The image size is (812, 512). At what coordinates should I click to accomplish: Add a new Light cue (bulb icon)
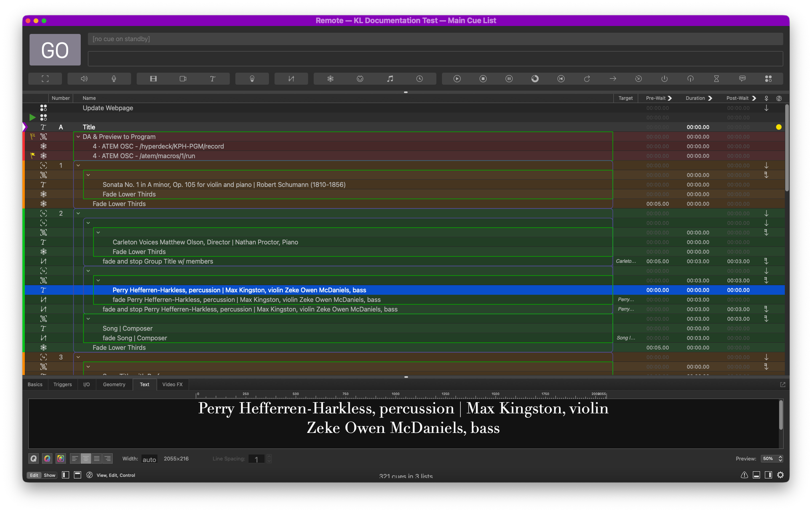(x=252, y=79)
